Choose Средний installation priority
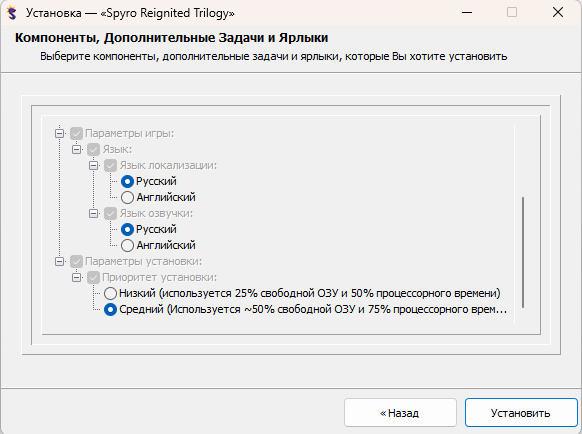This screenshot has height=434, width=582. (110, 309)
